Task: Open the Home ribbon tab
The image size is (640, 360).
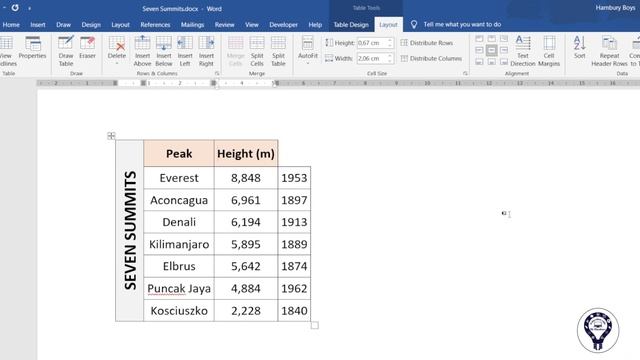Action: 11,24
